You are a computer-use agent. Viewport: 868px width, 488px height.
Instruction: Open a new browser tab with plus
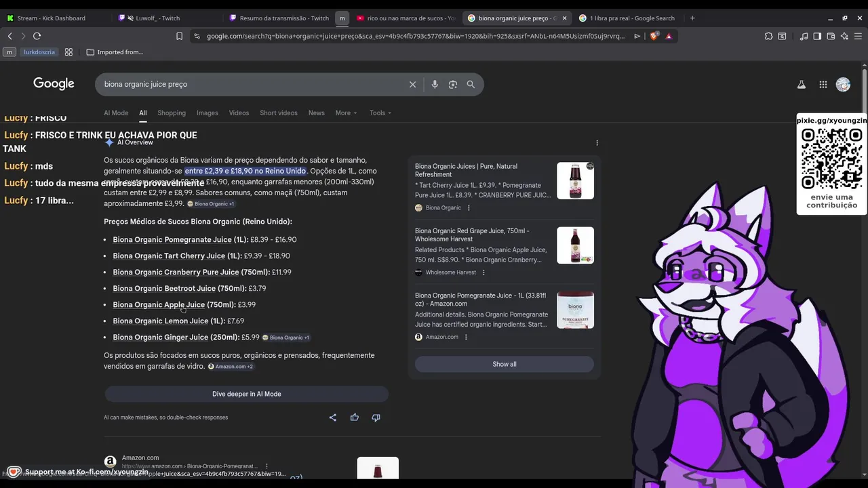[692, 18]
